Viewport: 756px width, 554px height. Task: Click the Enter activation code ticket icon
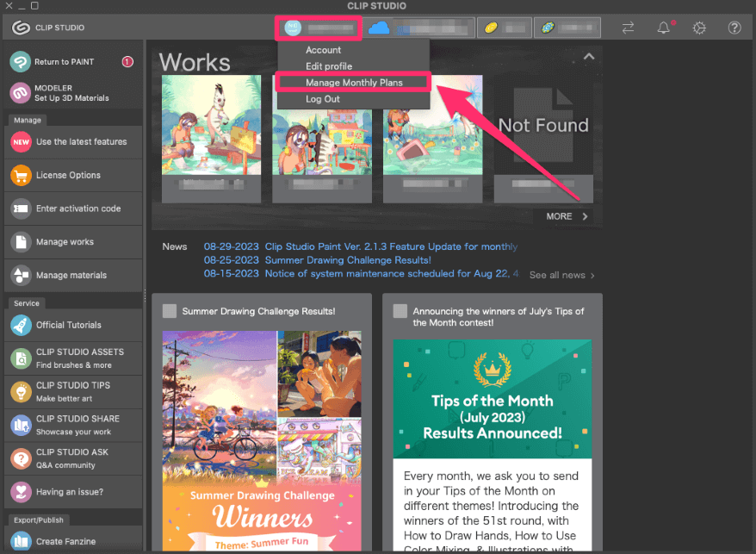point(21,209)
